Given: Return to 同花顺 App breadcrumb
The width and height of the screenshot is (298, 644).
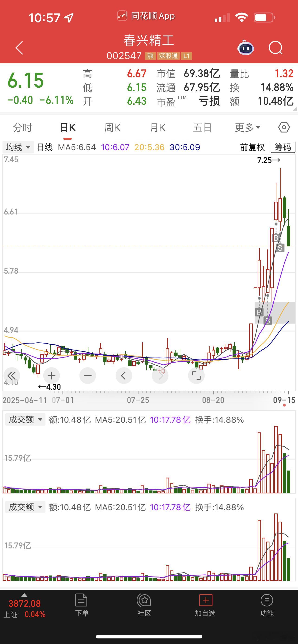Looking at the screenshot, I should pos(146,16).
